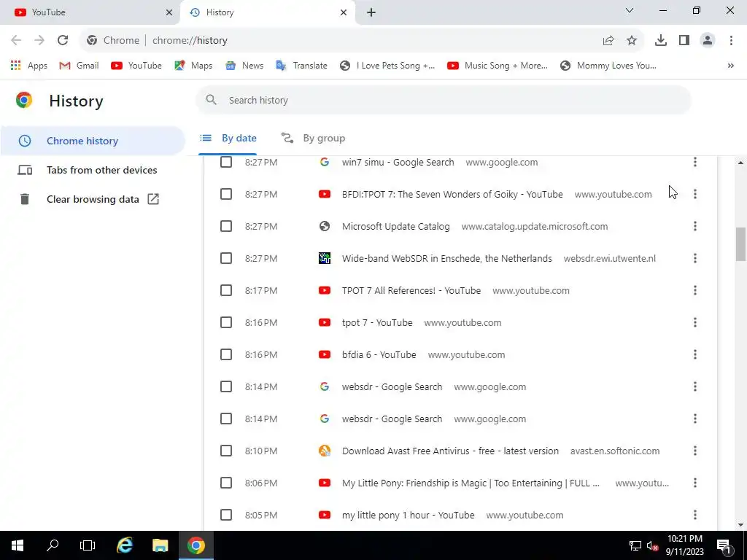Click the scrollbar down arrow
Viewport: 747px width, 560px height.
tap(740, 525)
